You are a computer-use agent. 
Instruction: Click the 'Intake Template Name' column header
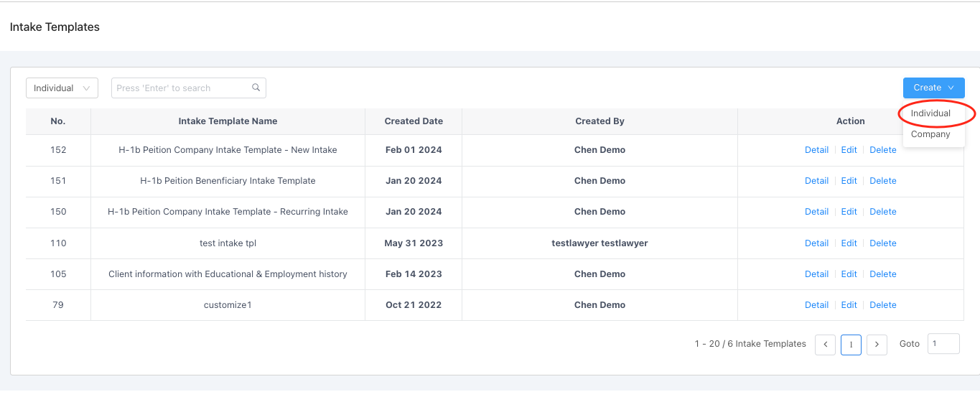(x=228, y=121)
